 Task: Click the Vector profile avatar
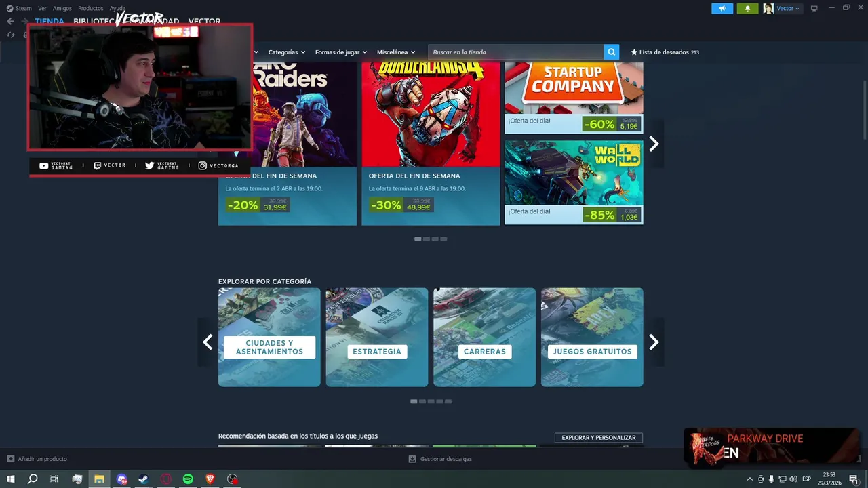click(x=768, y=8)
